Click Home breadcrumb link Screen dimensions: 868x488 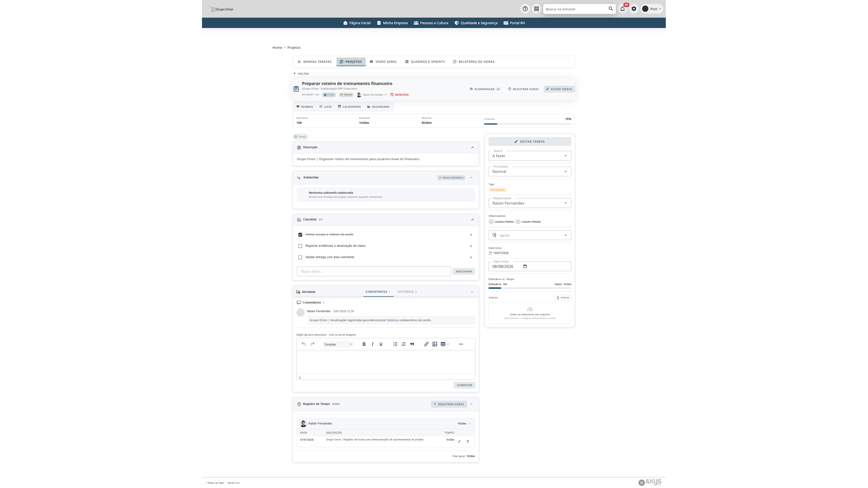pyautogui.click(x=277, y=48)
